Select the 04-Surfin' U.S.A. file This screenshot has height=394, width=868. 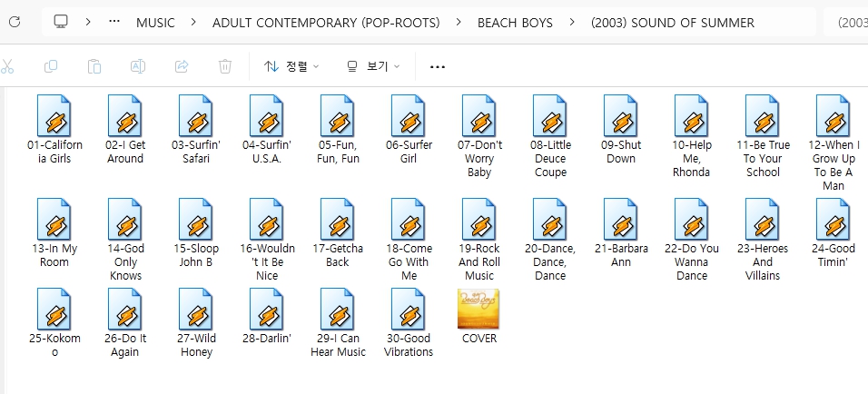(267, 130)
